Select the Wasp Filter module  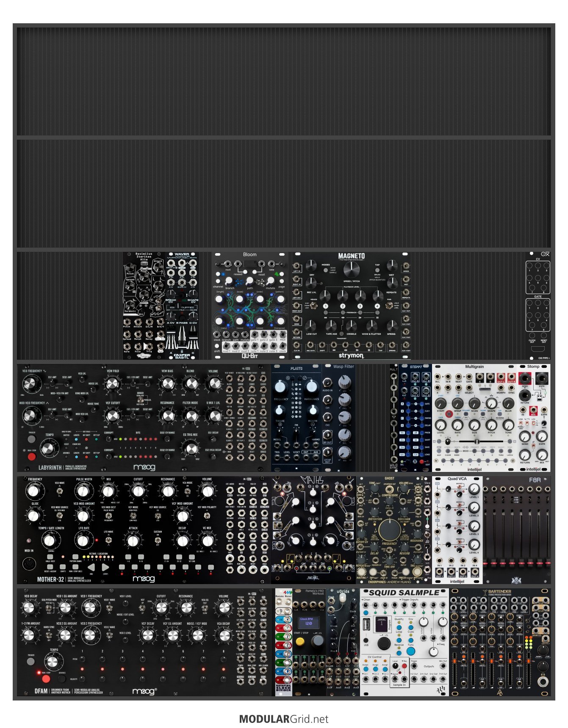[x=339, y=418]
